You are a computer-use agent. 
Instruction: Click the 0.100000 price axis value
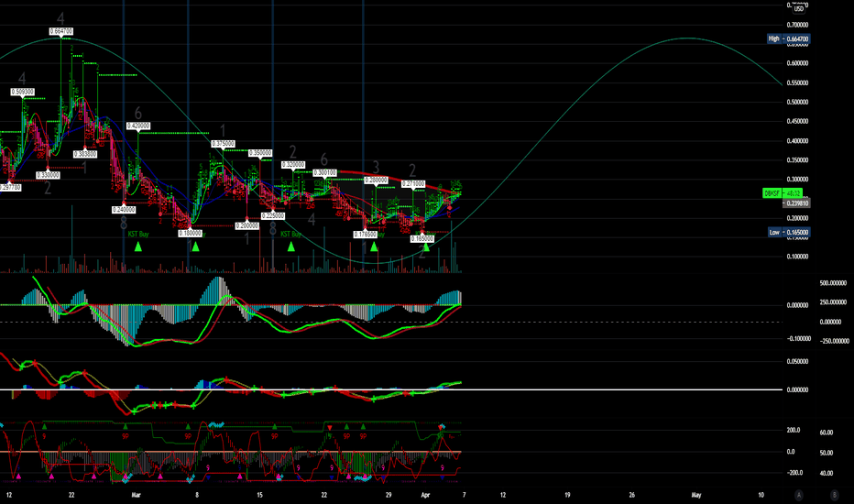coord(797,257)
